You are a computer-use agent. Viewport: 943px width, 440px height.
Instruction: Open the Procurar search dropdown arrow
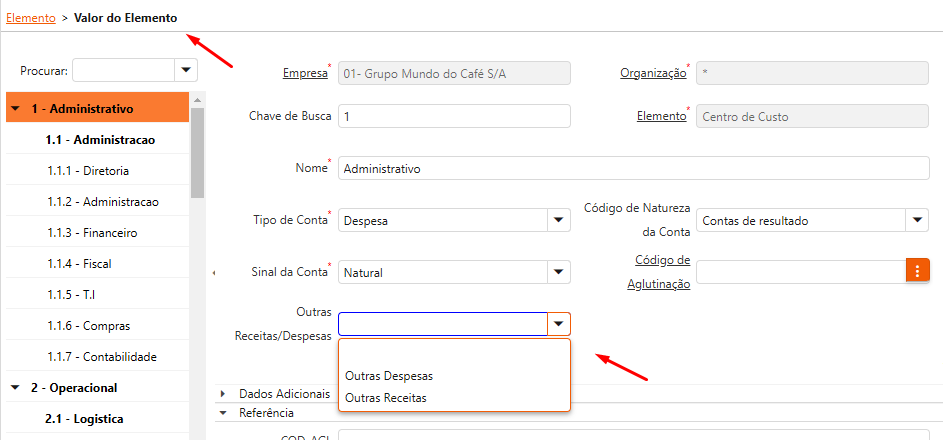(186, 70)
